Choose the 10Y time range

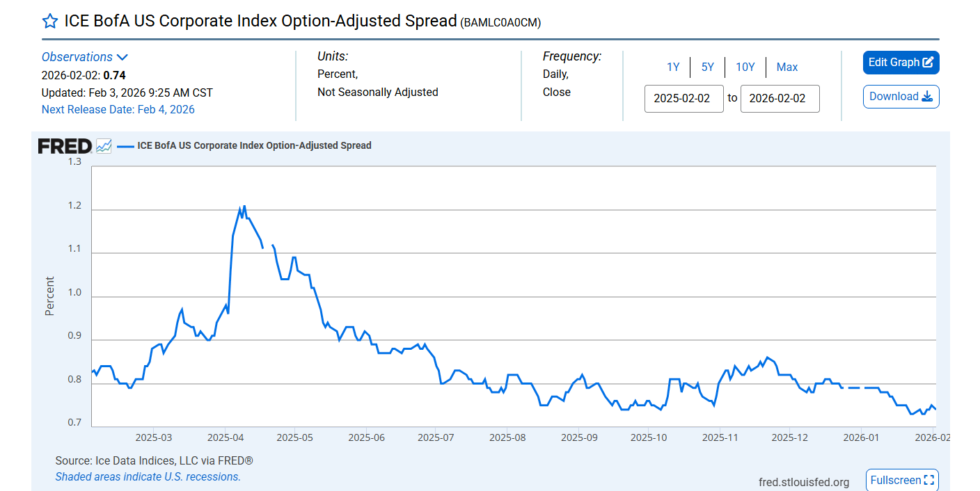tap(745, 67)
